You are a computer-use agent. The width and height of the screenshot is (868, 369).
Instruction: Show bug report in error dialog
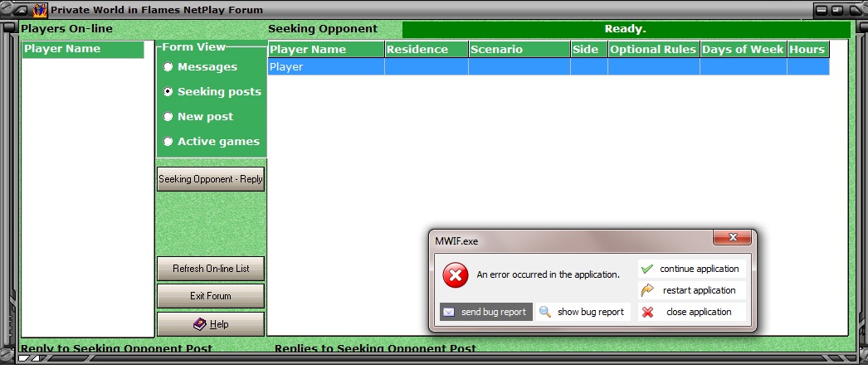583,312
